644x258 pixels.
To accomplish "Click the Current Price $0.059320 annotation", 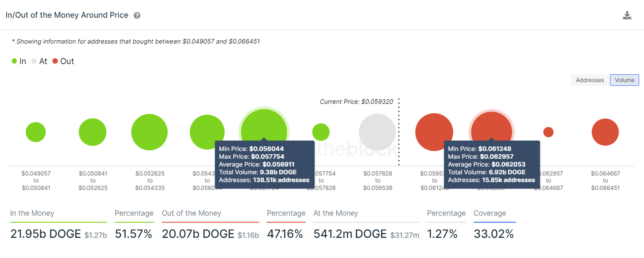I will 356,101.
